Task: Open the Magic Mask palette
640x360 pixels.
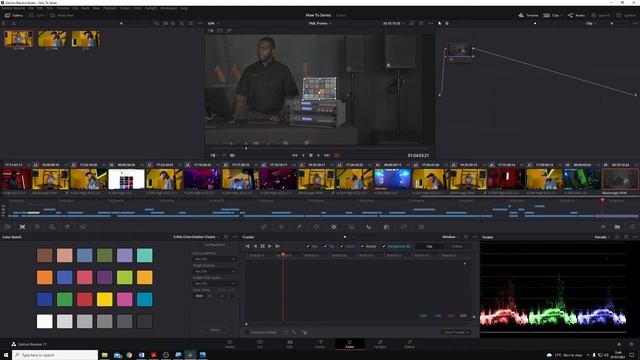Action: pos(351,227)
